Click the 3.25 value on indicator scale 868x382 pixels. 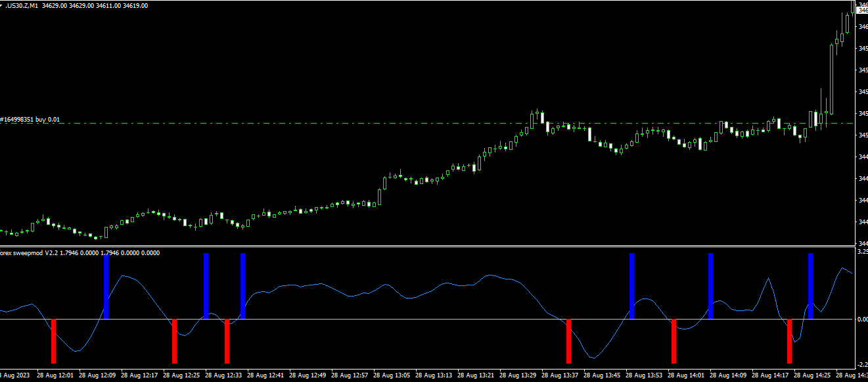coord(862,252)
